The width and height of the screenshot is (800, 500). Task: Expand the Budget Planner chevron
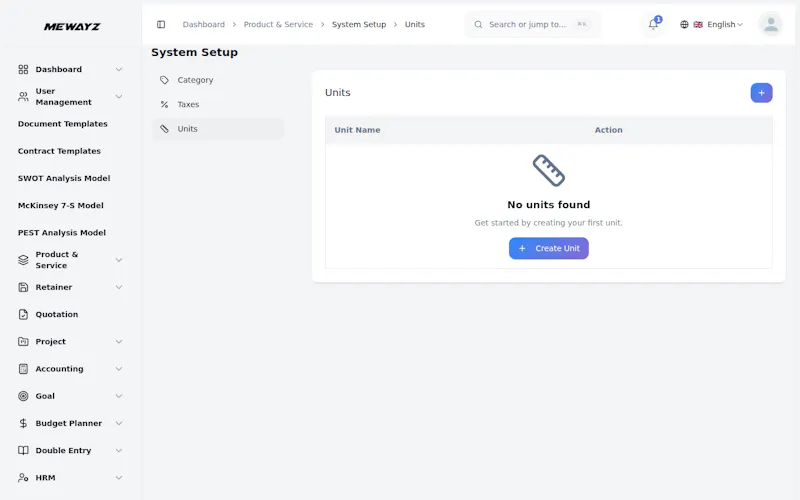pyautogui.click(x=118, y=423)
